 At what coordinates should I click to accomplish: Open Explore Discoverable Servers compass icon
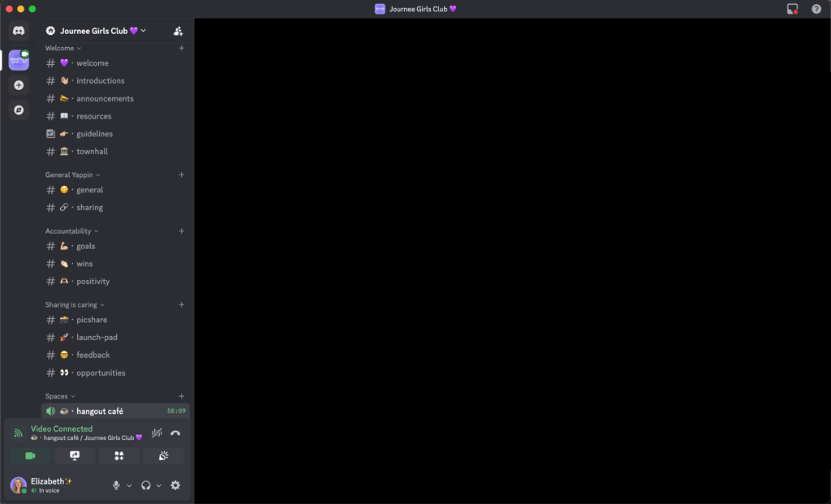[19, 110]
